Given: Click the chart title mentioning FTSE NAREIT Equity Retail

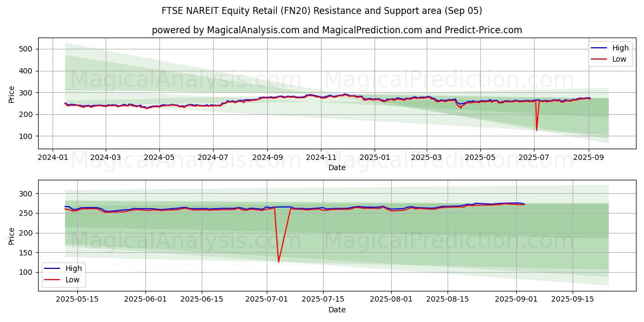Looking at the screenshot, I should point(322,11).
